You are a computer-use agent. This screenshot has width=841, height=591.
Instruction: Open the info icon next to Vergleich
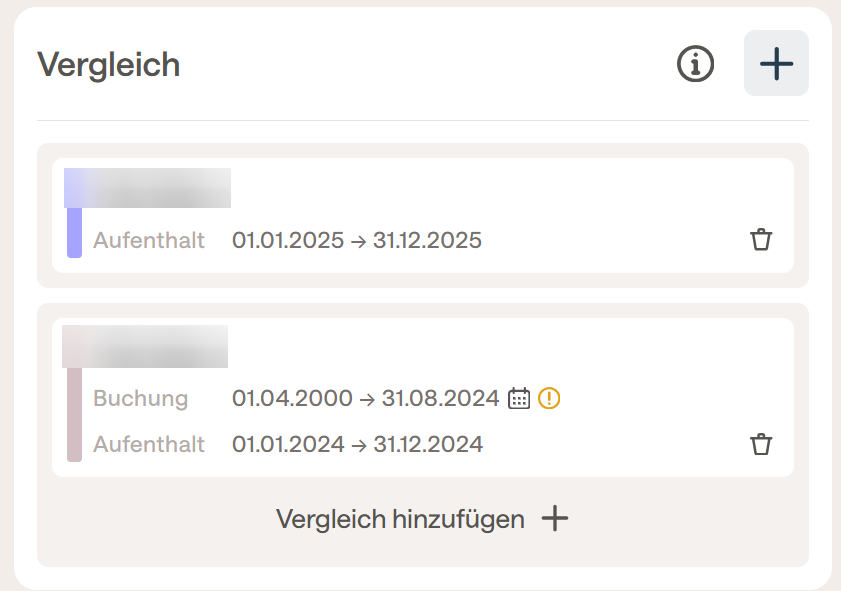point(695,64)
